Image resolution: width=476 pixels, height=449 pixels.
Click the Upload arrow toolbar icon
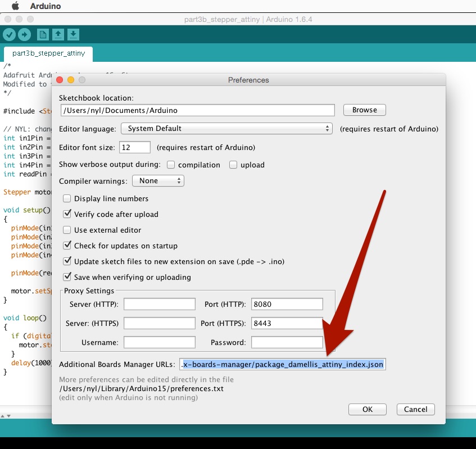[25, 35]
